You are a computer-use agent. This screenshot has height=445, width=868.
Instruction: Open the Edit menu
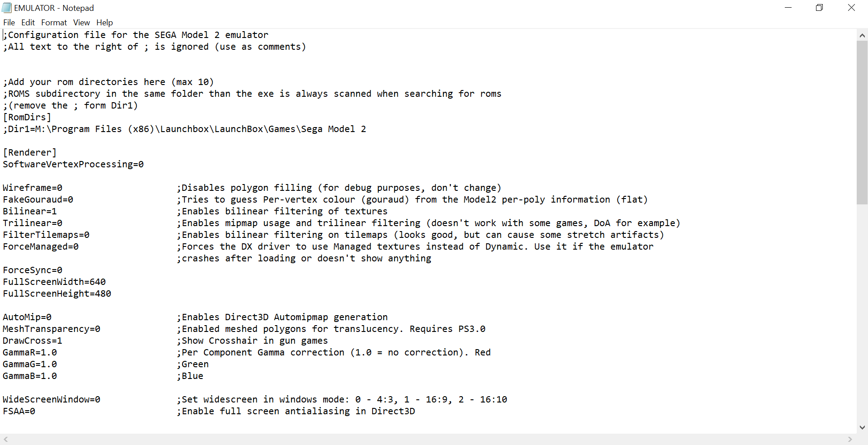(x=28, y=23)
